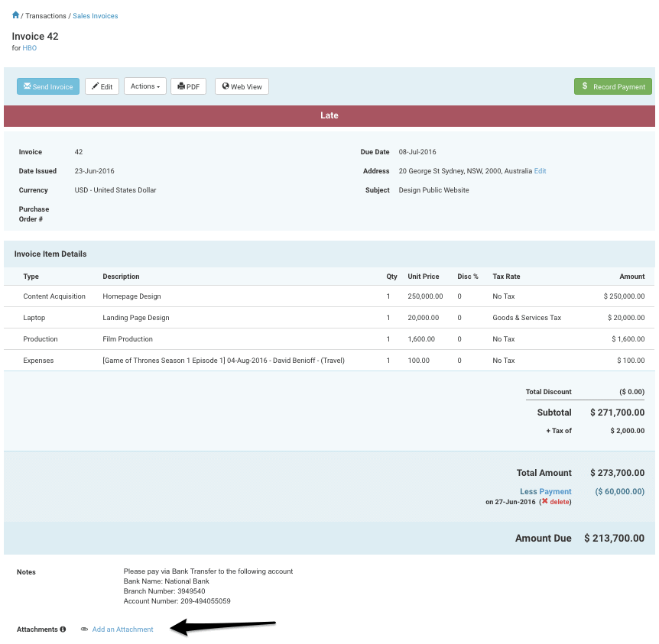Open the HBO customer link
The height and width of the screenshot is (644, 659).
click(x=29, y=47)
